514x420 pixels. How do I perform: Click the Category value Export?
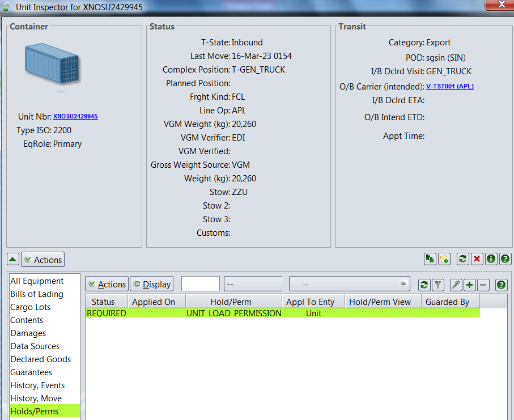coord(438,43)
